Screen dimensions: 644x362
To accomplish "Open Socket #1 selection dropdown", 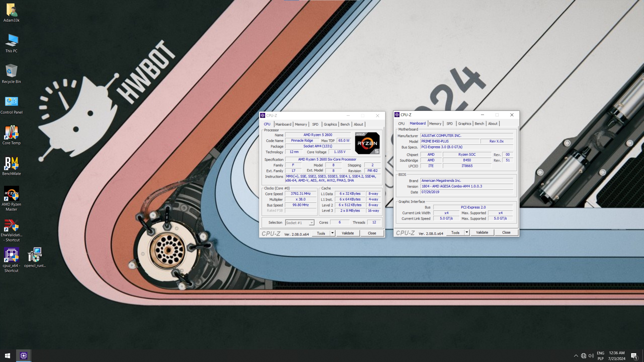I will 300,222.
